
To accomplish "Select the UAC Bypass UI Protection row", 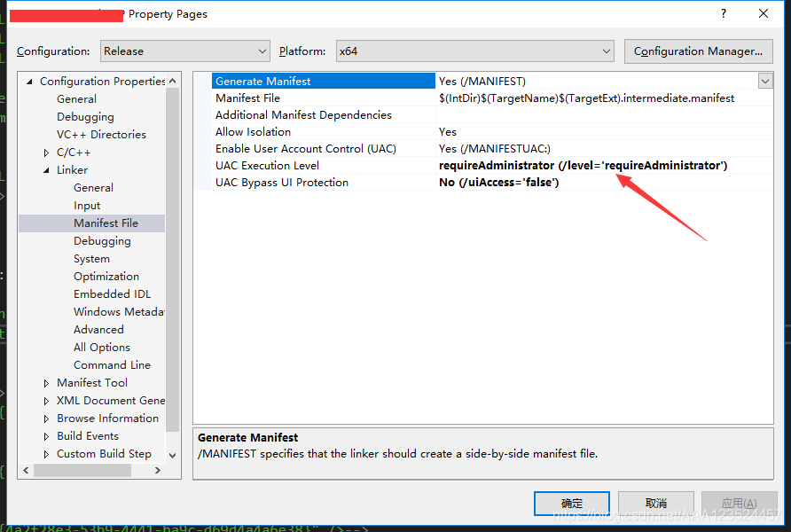I will point(483,182).
